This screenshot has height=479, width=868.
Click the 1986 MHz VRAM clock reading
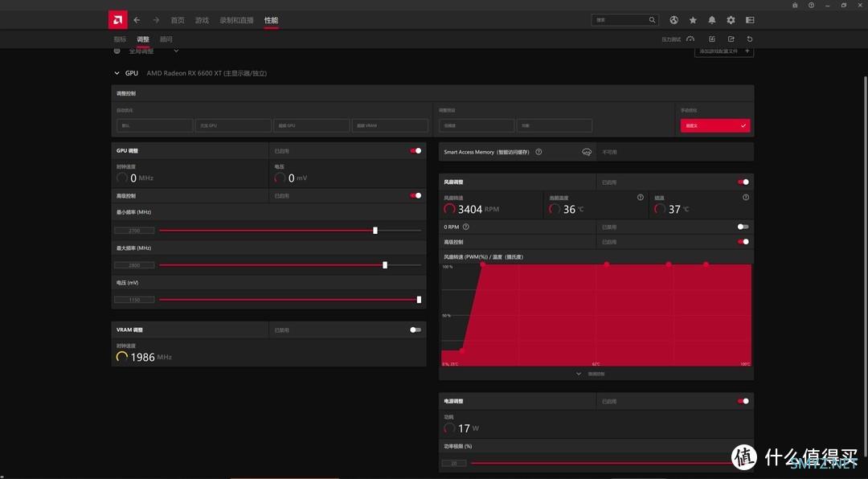[x=144, y=357]
